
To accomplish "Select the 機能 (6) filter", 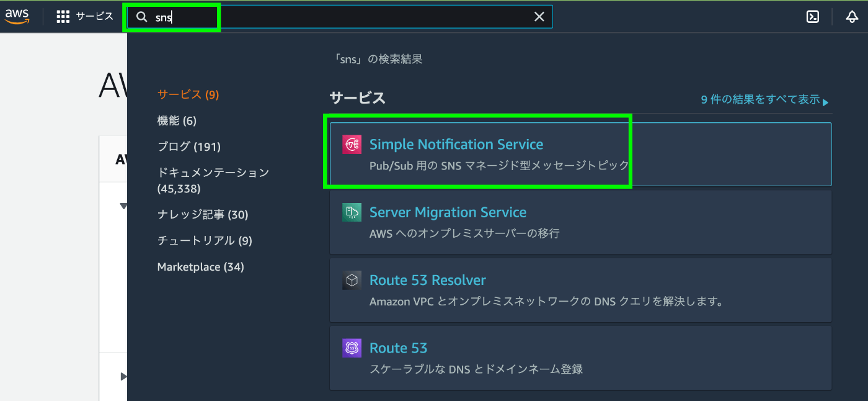I will pyautogui.click(x=177, y=120).
